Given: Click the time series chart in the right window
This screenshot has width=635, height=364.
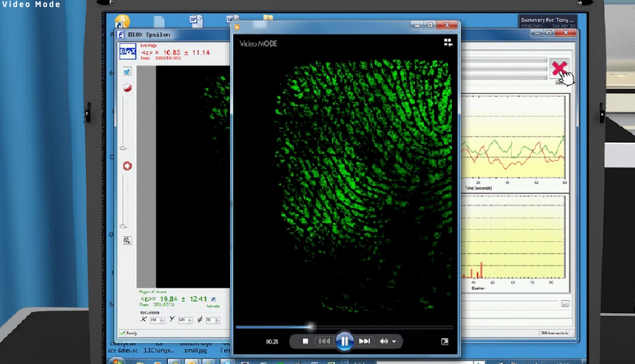Looking at the screenshot, I should pos(513,137).
